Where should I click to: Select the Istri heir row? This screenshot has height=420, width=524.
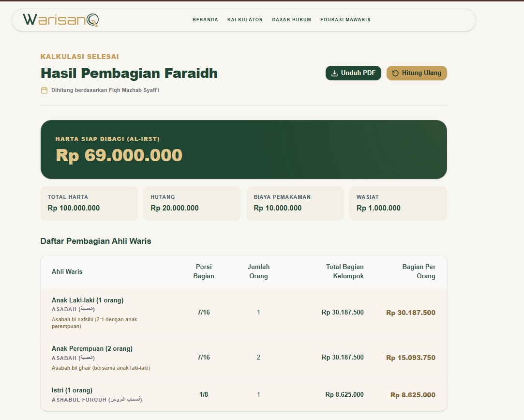(x=244, y=395)
